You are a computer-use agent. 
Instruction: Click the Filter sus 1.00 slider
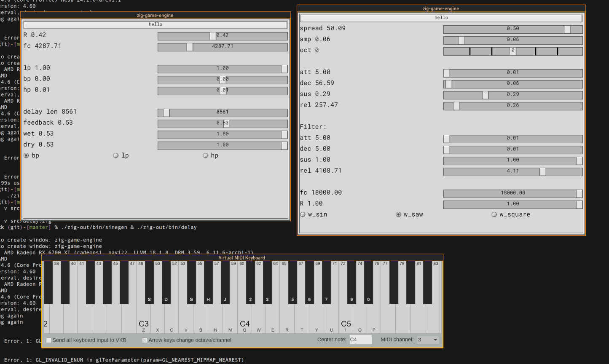tap(513, 161)
